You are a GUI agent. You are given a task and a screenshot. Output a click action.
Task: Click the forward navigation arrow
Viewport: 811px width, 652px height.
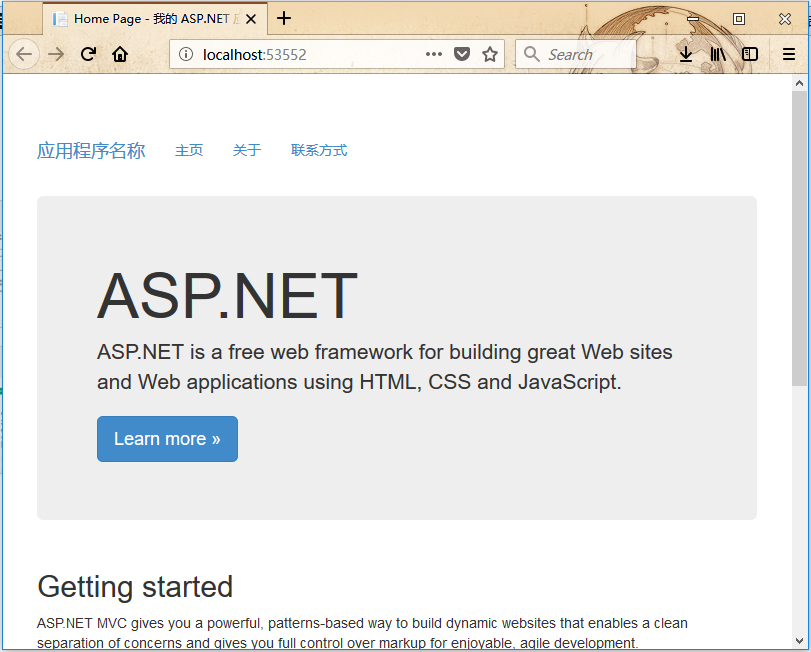[56, 54]
